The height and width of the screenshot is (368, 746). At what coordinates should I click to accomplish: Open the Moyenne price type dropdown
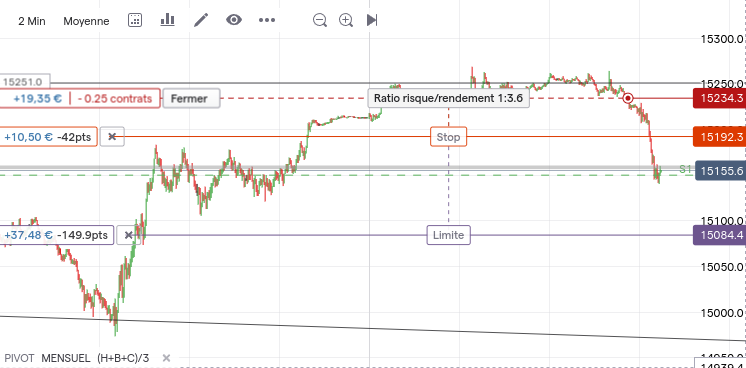86,21
